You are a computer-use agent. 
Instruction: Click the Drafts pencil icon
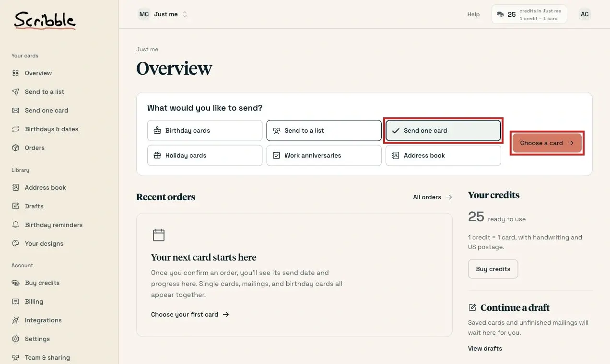pyautogui.click(x=16, y=206)
